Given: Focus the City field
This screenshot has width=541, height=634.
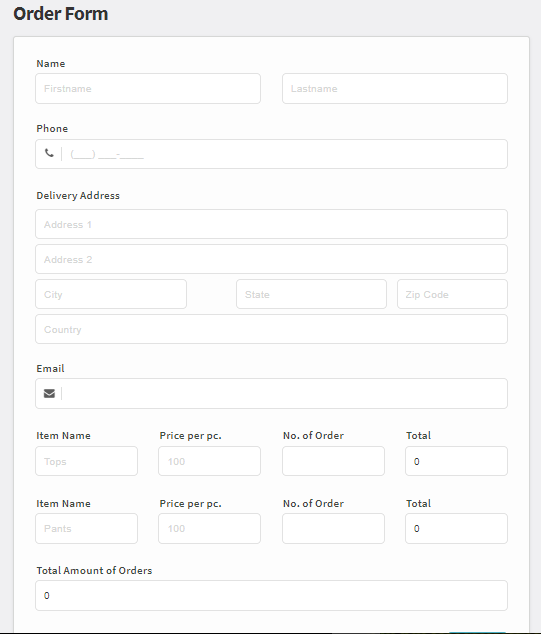Looking at the screenshot, I should click(x=111, y=294).
